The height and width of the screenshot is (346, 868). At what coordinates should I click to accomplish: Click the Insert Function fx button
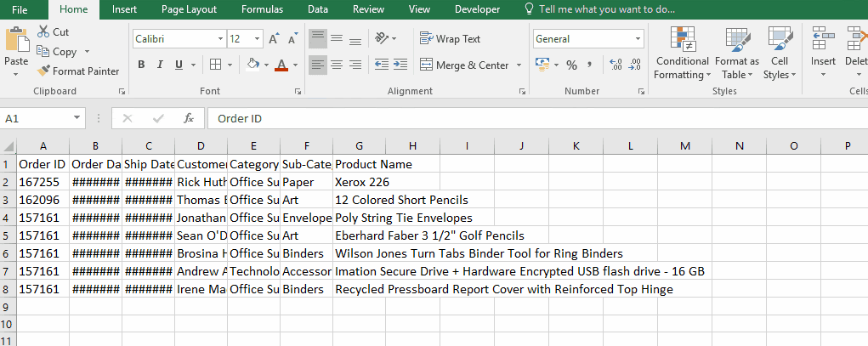tap(188, 118)
